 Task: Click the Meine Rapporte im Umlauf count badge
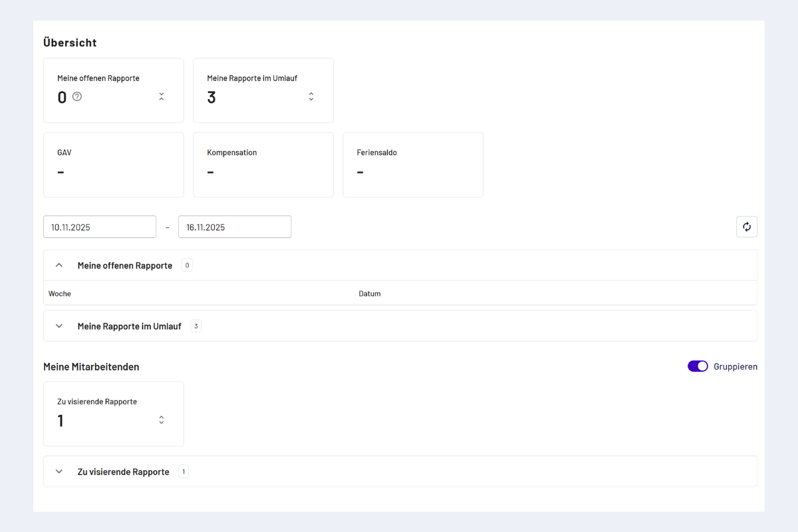click(x=196, y=326)
